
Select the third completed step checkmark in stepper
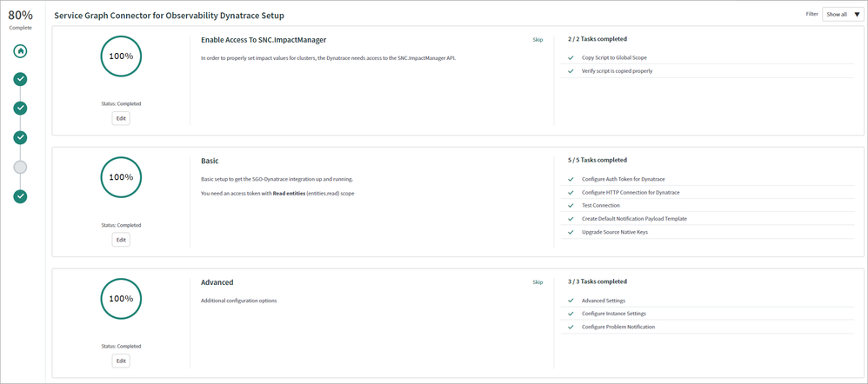(x=21, y=137)
